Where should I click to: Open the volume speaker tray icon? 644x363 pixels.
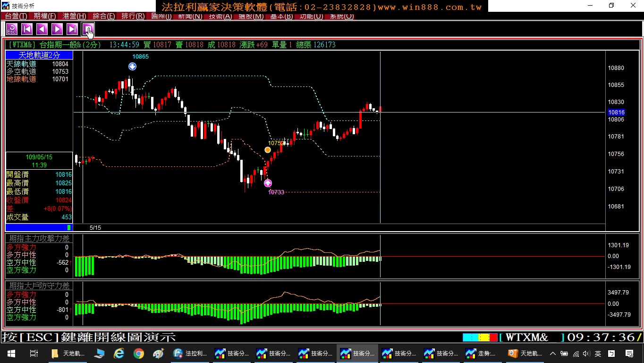(586, 354)
